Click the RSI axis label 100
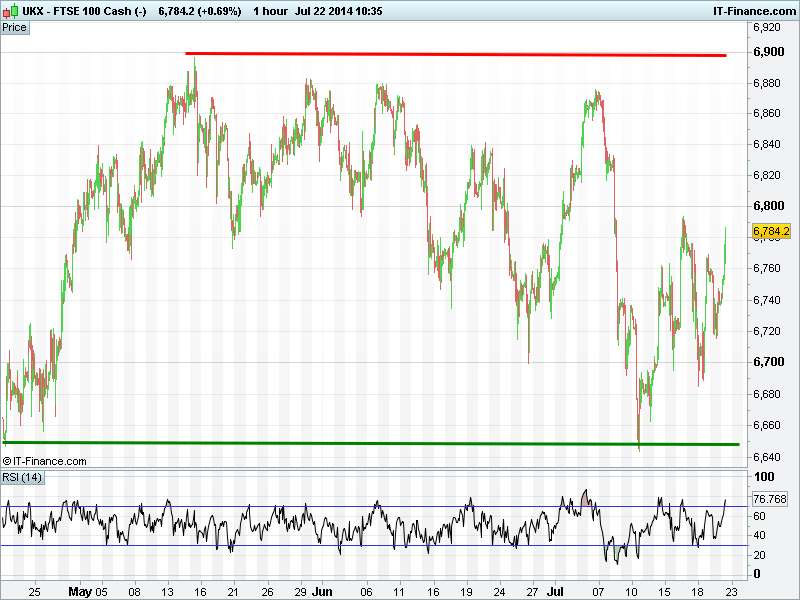The image size is (800, 600). tap(764, 477)
